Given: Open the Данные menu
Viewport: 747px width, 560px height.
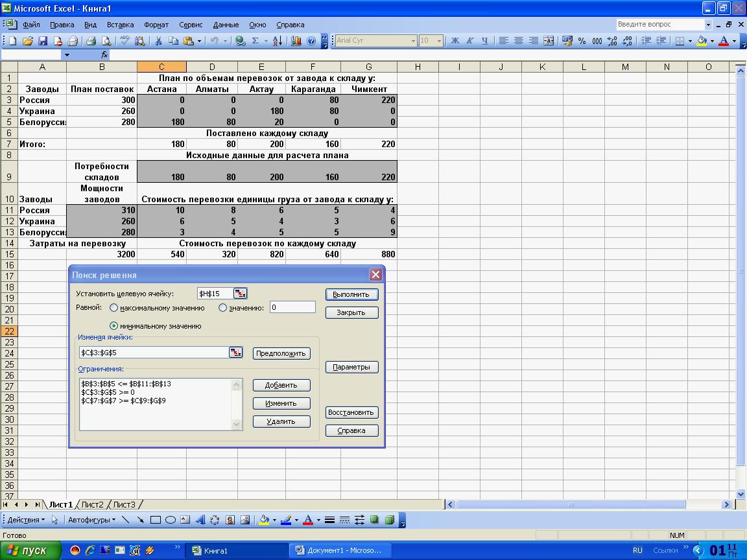Looking at the screenshot, I should pyautogui.click(x=226, y=25).
